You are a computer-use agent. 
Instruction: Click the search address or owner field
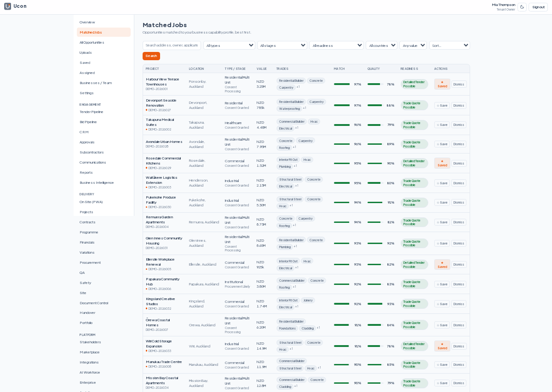pos(172,45)
